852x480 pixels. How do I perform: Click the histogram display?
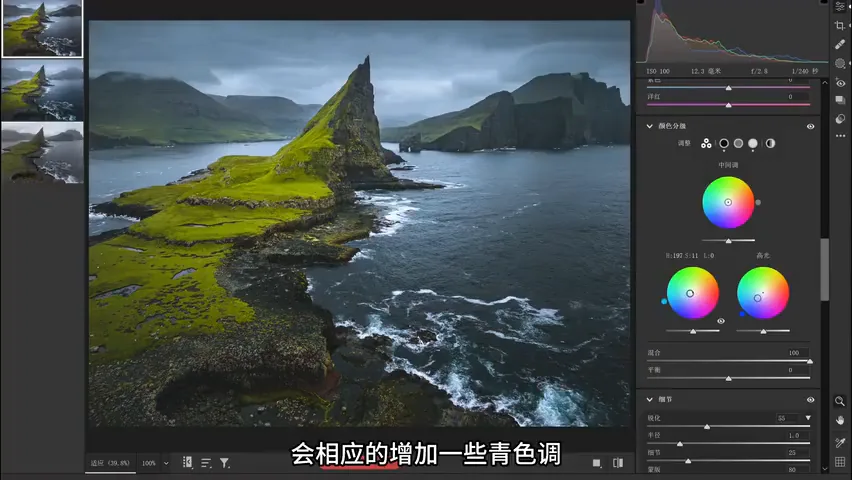[732, 32]
